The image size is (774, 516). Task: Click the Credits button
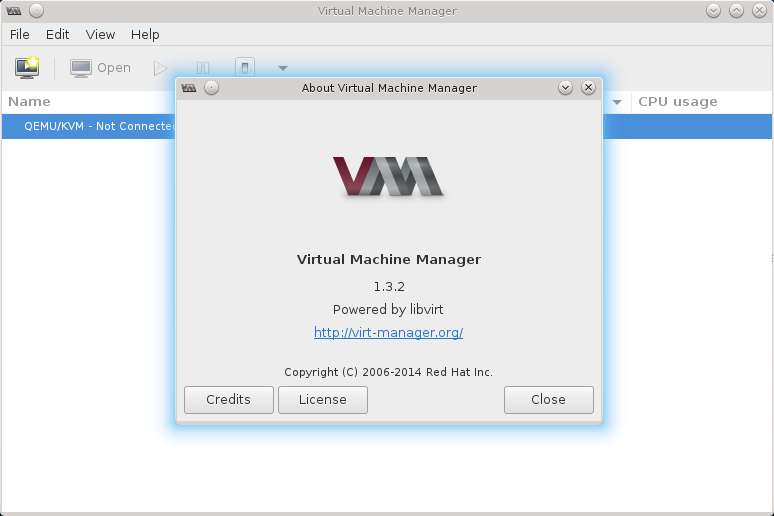pyautogui.click(x=229, y=399)
